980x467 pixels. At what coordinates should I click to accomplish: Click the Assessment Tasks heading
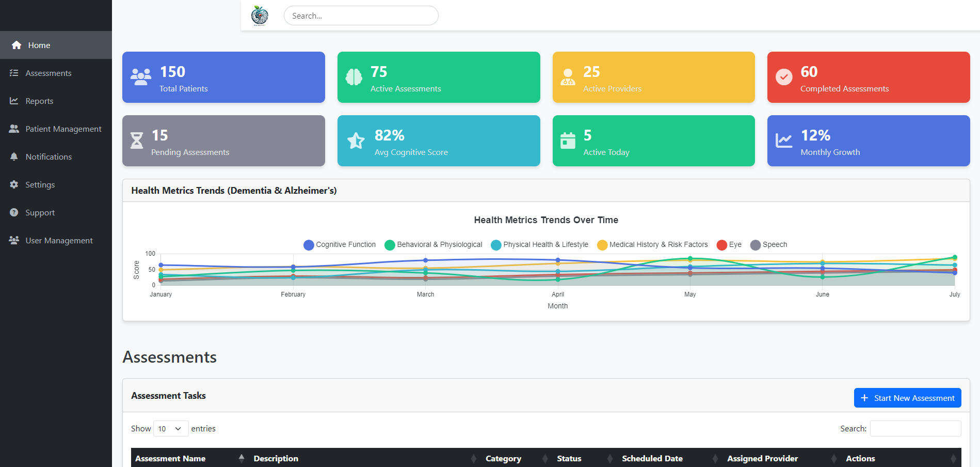coord(168,396)
